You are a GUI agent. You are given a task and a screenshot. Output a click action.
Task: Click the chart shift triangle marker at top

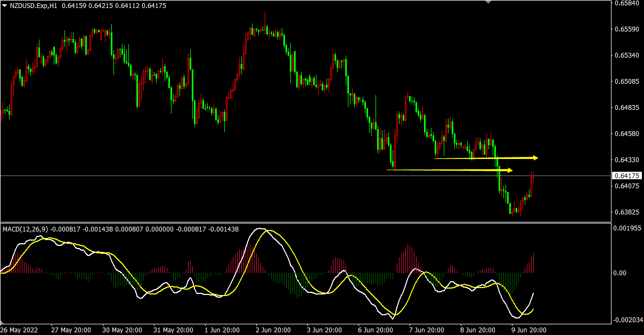coord(488,2)
